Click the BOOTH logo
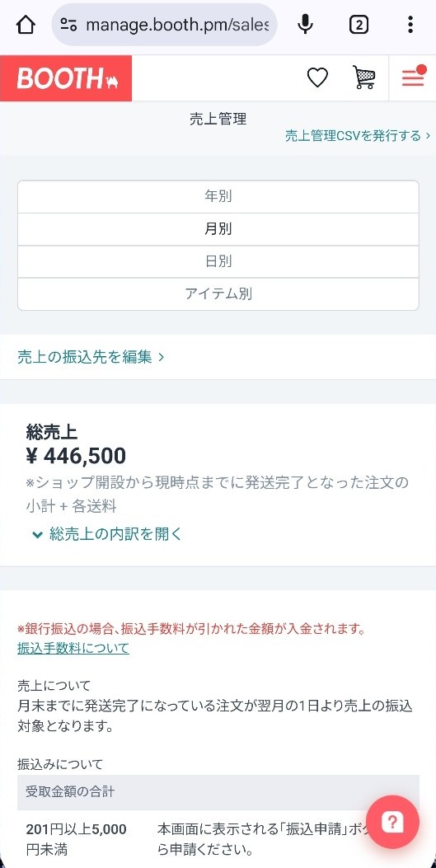The width and height of the screenshot is (436, 868). pyautogui.click(x=66, y=78)
